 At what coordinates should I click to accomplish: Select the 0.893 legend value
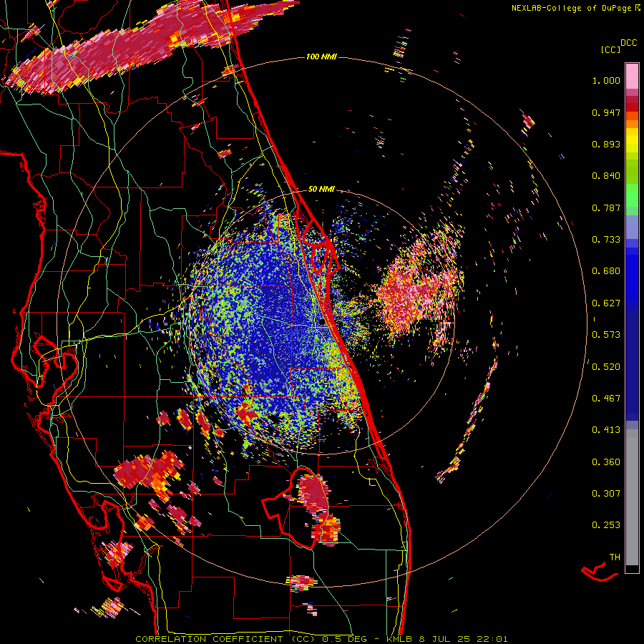pyautogui.click(x=606, y=144)
